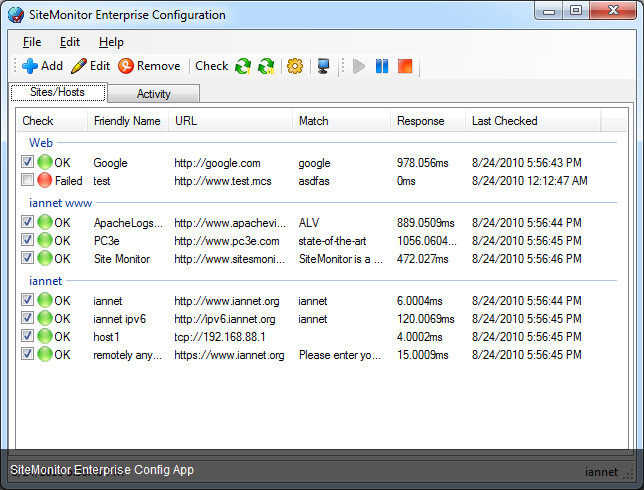Switch to the Activity tab

[x=153, y=94]
